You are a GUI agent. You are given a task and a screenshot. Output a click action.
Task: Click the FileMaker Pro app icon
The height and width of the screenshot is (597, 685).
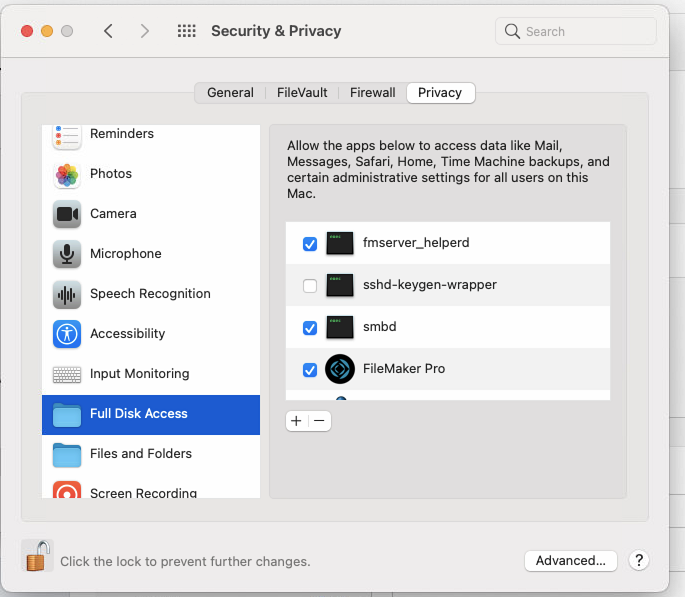tap(340, 369)
